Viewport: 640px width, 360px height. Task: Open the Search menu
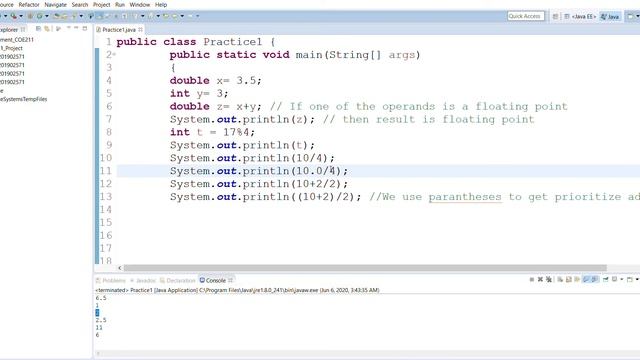pyautogui.click(x=80, y=4)
